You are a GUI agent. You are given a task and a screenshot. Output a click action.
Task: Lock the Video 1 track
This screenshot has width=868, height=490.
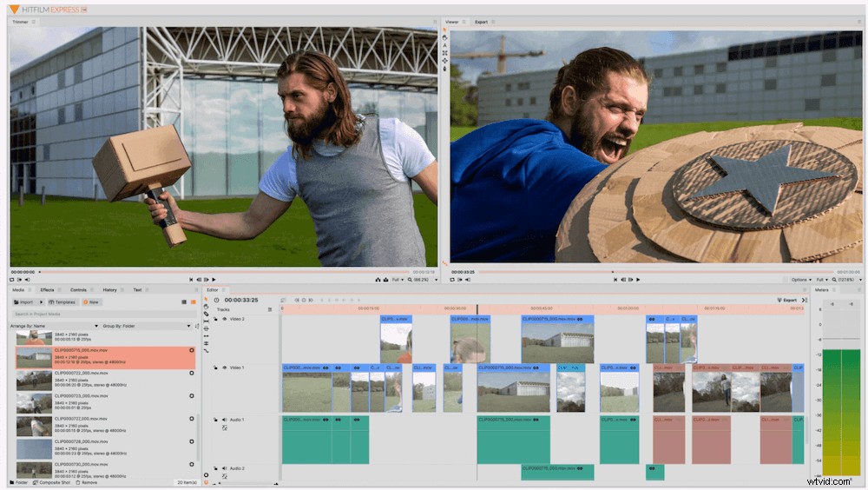click(x=216, y=367)
